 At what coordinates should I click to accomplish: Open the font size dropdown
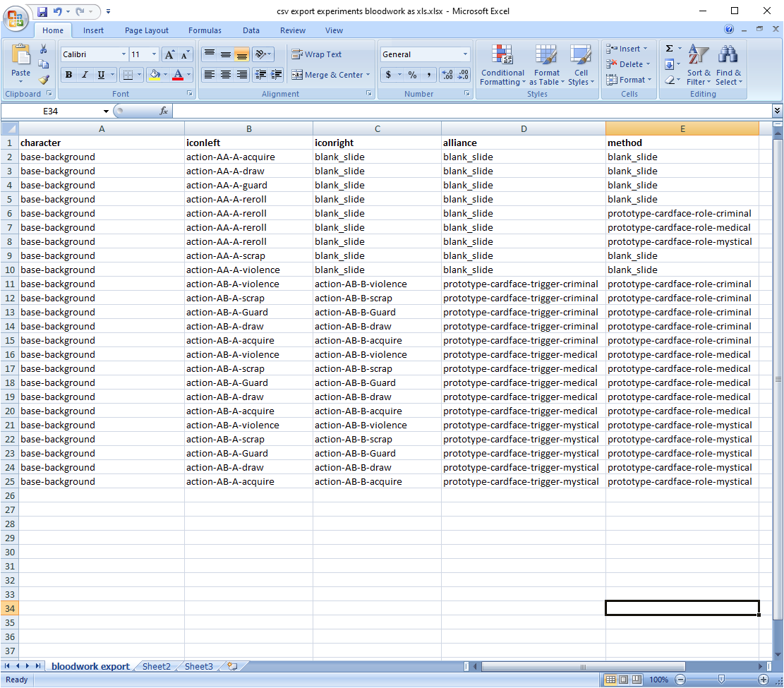tap(154, 54)
